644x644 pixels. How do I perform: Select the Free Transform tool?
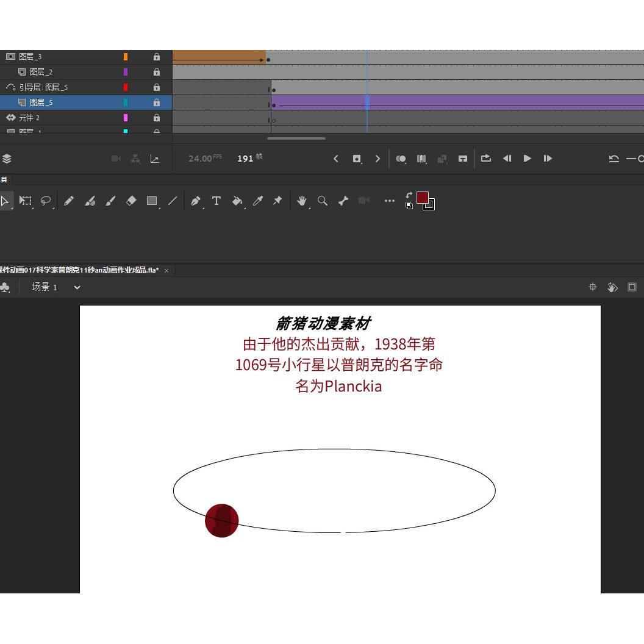click(26, 201)
